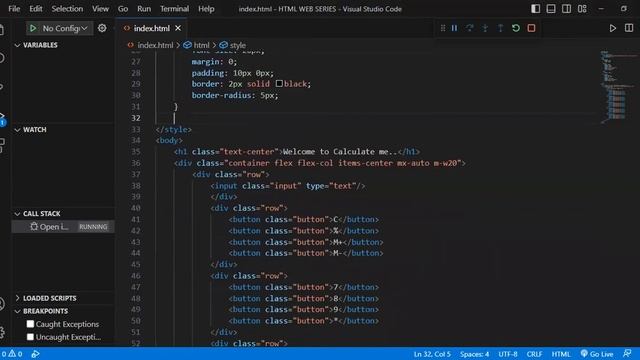Grab the debug toolbar drag handle
The image size is (640, 360).
pos(443,28)
